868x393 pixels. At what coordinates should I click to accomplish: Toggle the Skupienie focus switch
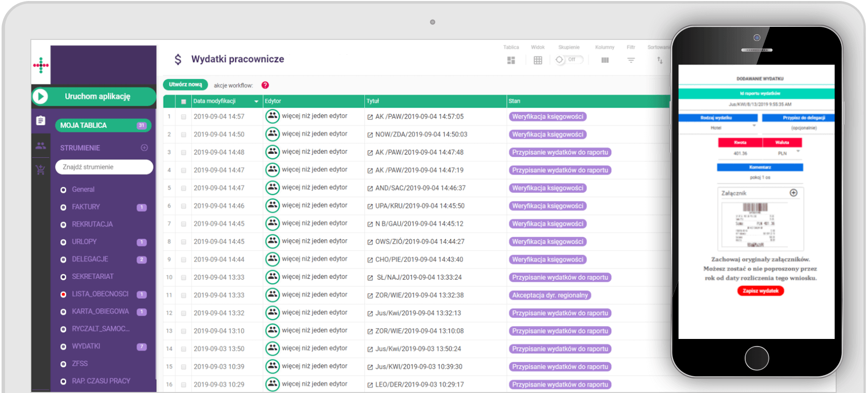pos(569,60)
